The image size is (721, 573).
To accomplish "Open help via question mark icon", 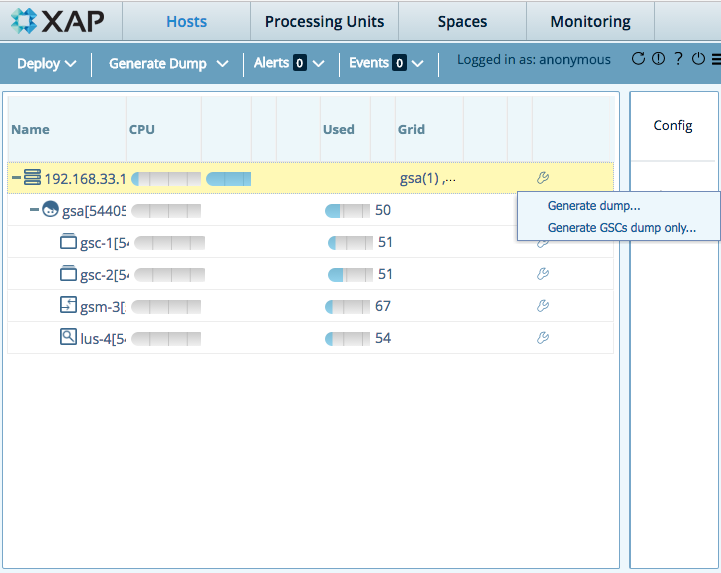I will tap(678, 59).
